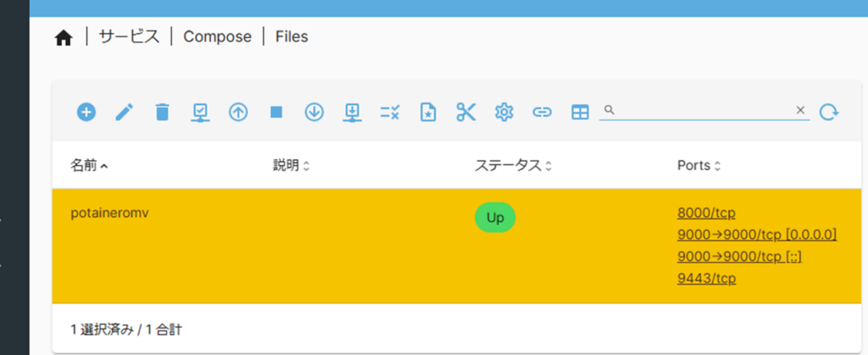Click the chain link icon
Viewport: 868px width, 355px height.
(x=542, y=112)
